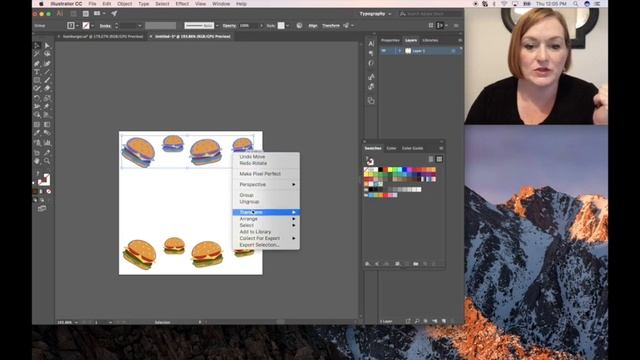This screenshot has height=360, width=640.
Task: Click GPU performance rocket icon in app bar
Action: click(114, 13)
